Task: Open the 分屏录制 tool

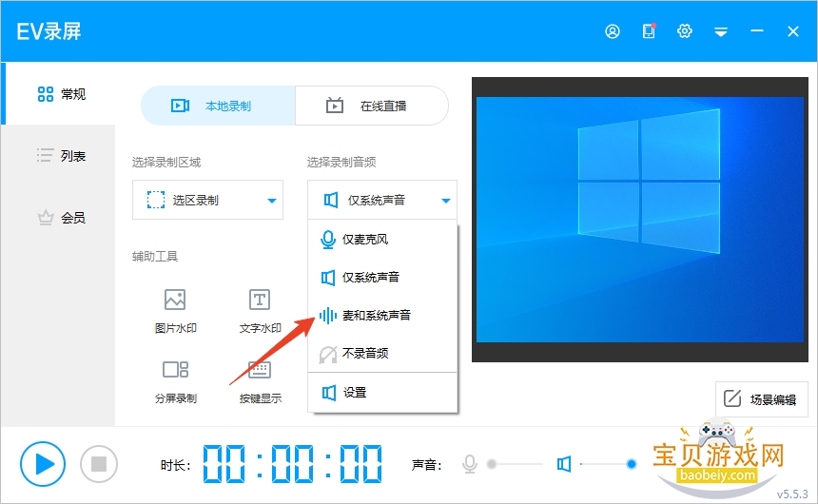Action: click(175, 382)
